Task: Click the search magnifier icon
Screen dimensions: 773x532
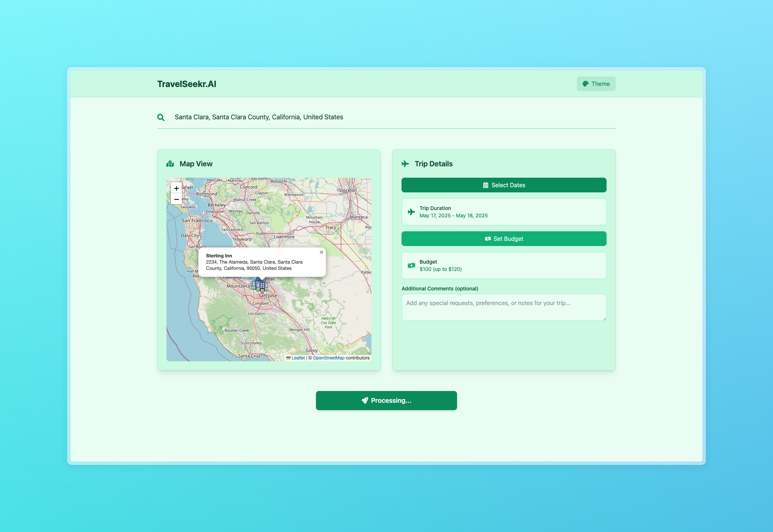Action: (161, 117)
